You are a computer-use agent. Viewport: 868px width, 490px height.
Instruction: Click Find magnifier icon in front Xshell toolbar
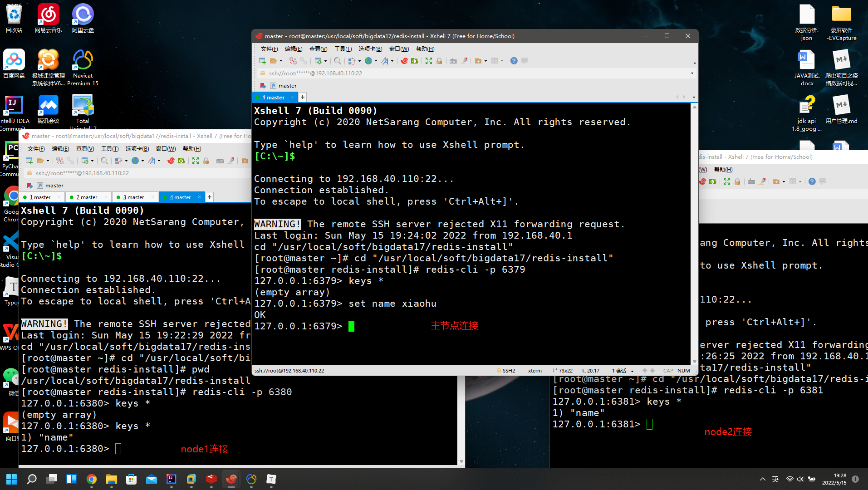point(338,61)
